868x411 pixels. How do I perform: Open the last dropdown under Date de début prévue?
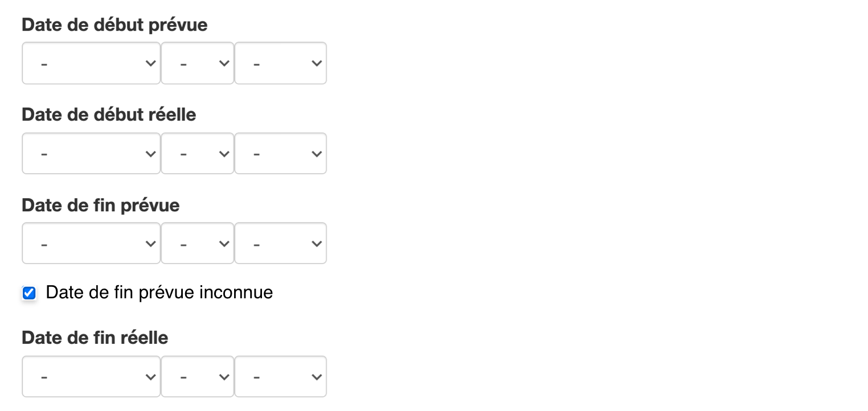point(280,63)
